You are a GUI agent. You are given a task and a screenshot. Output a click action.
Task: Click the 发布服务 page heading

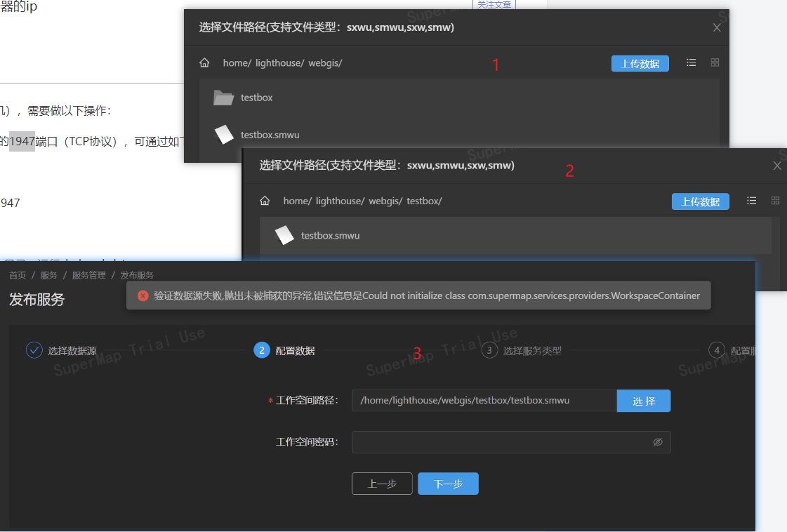pyautogui.click(x=37, y=300)
